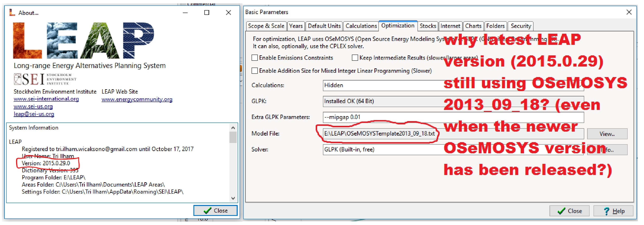Click System Information scroll up arrow

coord(233,128)
